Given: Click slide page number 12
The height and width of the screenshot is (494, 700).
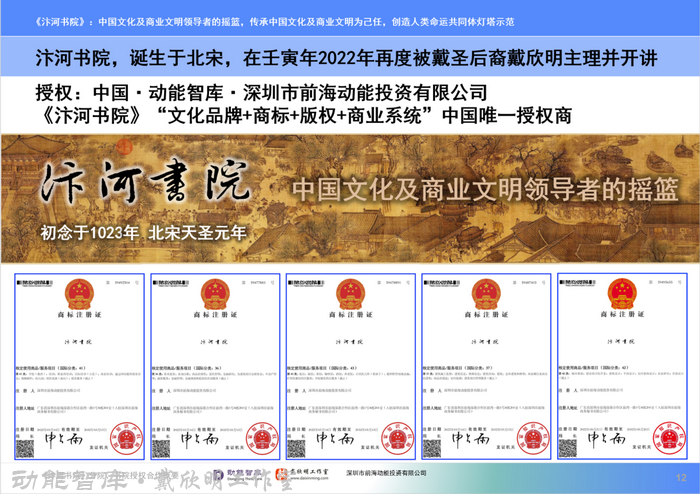Looking at the screenshot, I should tap(681, 477).
